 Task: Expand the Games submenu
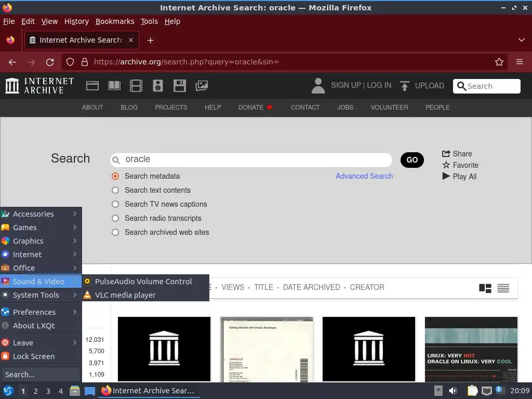(41, 228)
